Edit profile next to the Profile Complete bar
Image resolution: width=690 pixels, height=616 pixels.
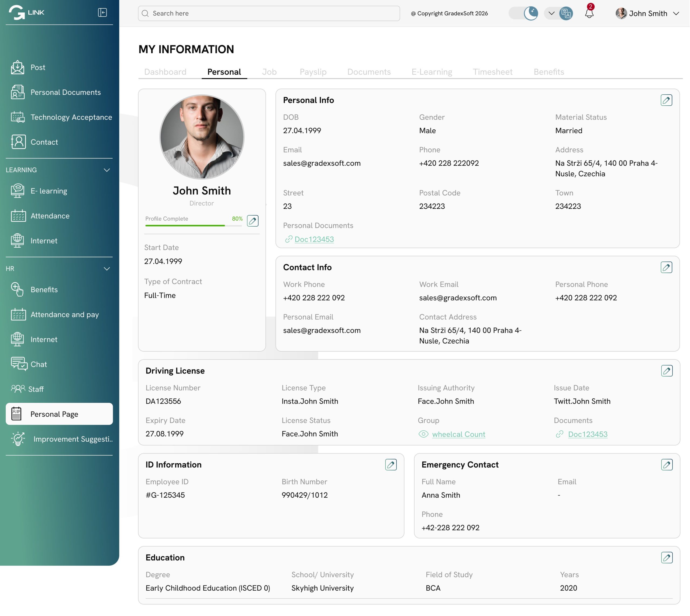[x=253, y=221]
